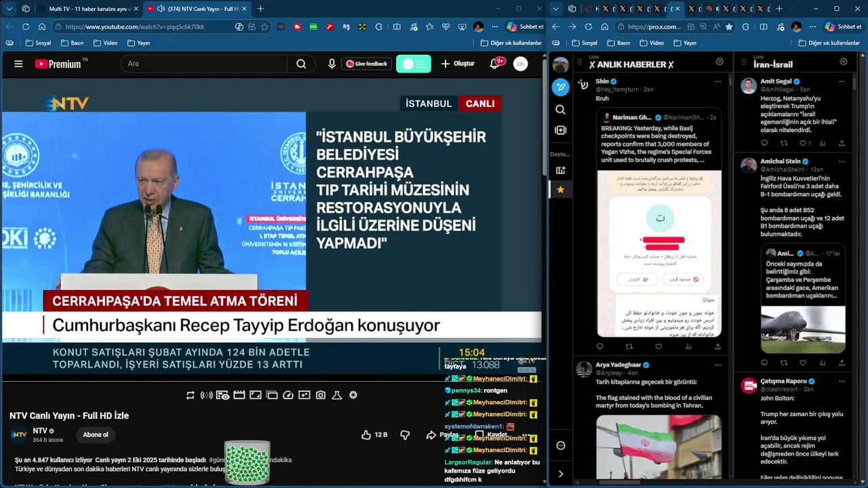Open the bomber aircraft image thumbnail
This screenshot has width=868, height=488.
coord(803,329)
